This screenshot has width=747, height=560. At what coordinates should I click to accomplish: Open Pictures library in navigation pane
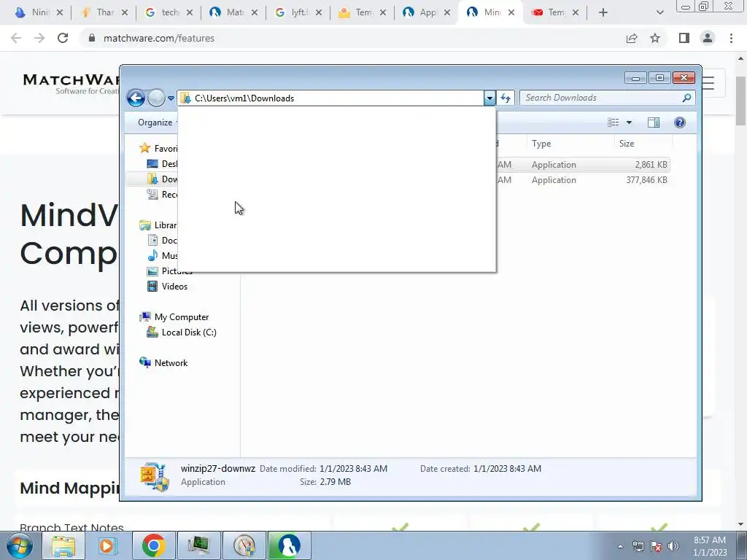click(x=170, y=271)
